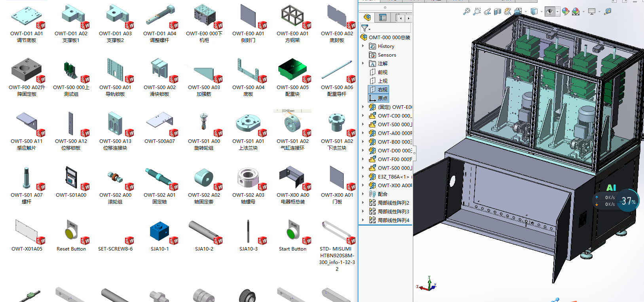Click the View Settings monitor icon
This screenshot has width=644, height=302.
coord(592,11)
